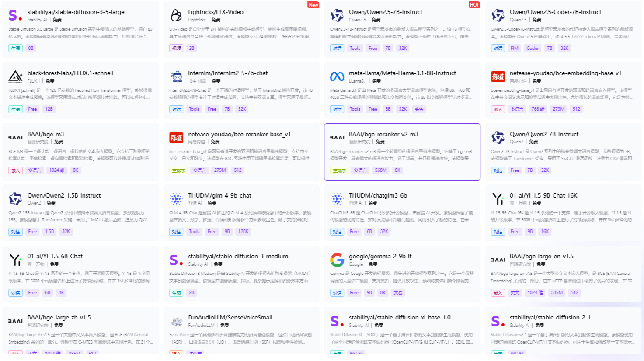The height and width of the screenshot is (361, 644).
Task: Open the meta-llama/Meta-Llama-3.1-8B-Instruct title
Action: pyautogui.click(x=402, y=73)
